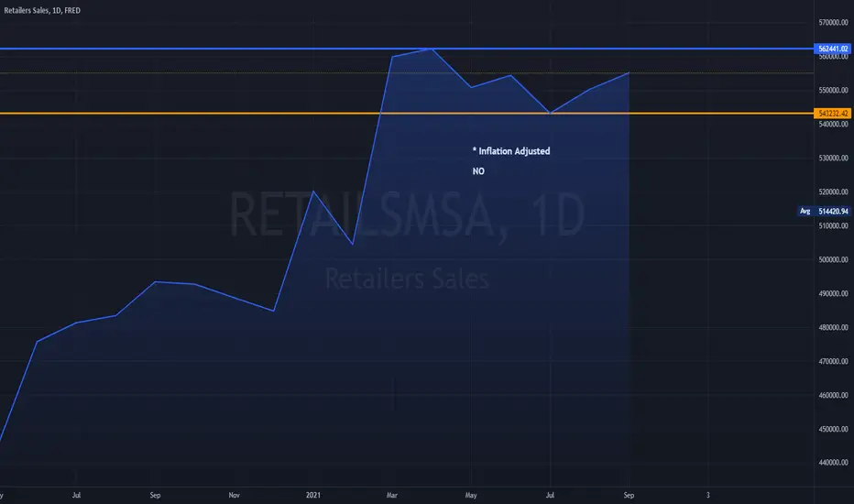Screen dimensions: 854x504
Task: Click the '3' label on time axis
Action: tap(708, 495)
